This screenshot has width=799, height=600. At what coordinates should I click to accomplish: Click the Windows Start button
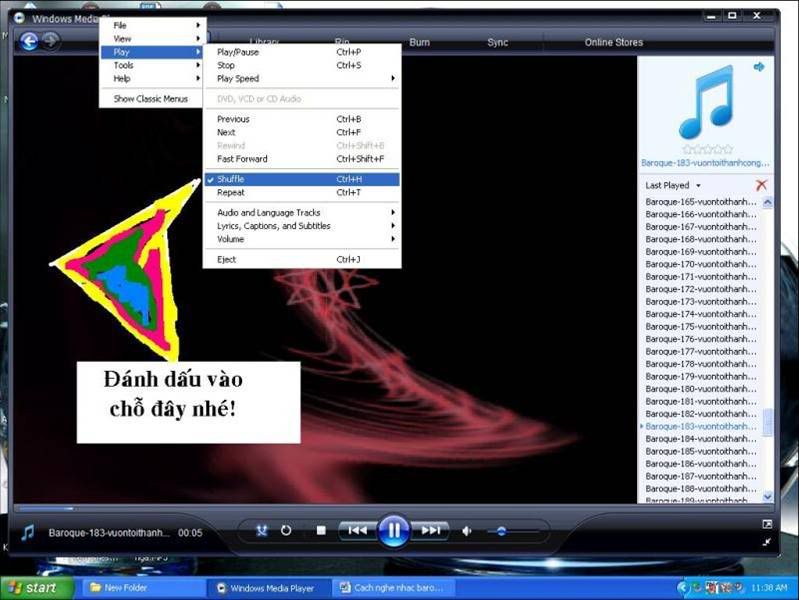click(37, 588)
